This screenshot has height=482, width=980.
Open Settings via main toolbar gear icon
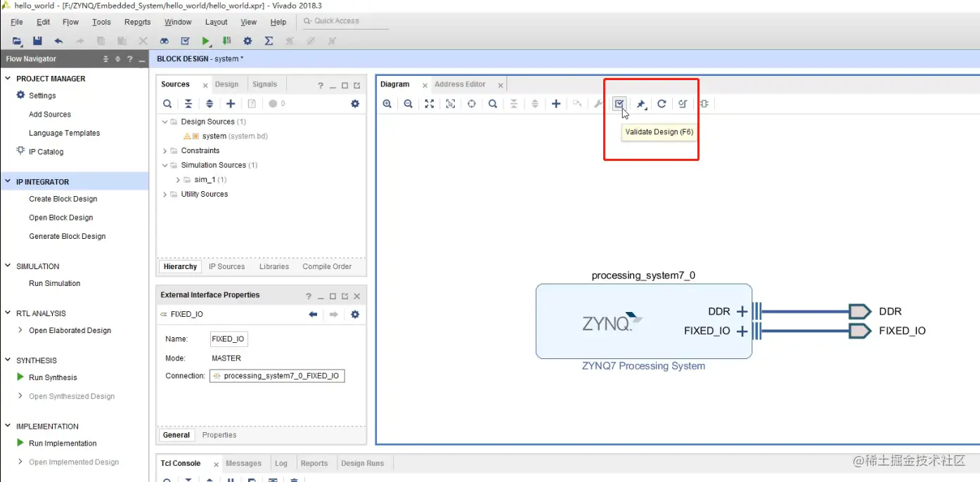247,41
